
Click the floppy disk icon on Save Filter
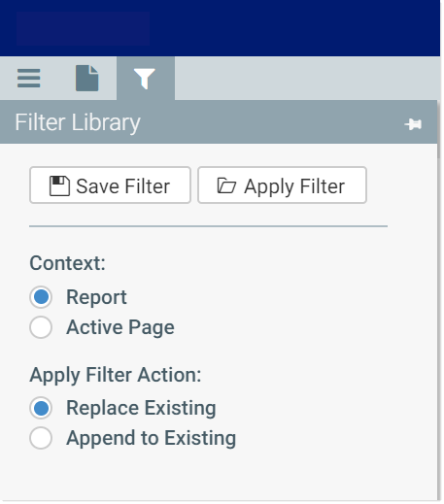59,185
